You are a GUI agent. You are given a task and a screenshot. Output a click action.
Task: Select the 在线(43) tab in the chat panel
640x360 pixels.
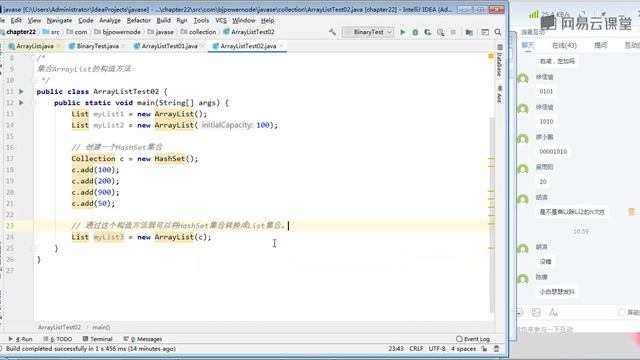(x=564, y=45)
